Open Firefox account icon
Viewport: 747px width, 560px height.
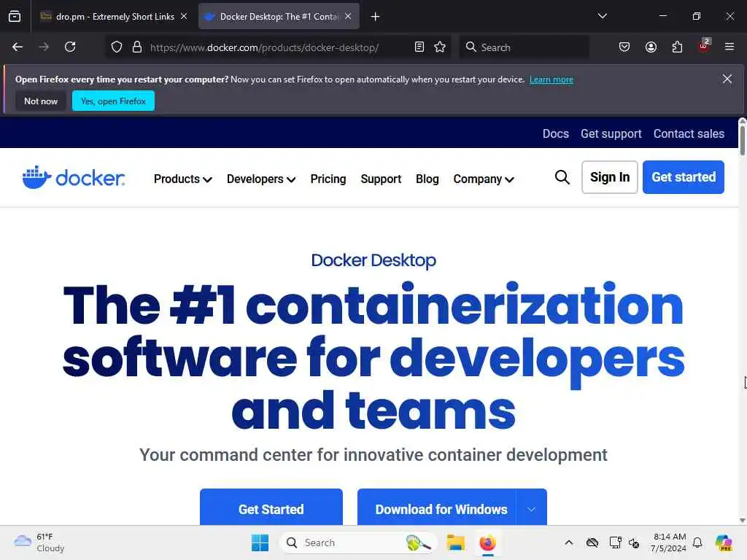tap(651, 47)
